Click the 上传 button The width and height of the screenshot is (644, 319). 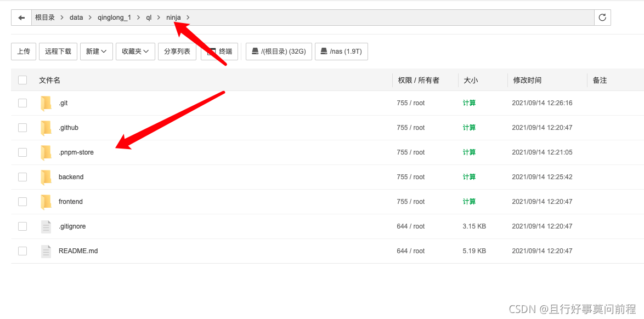[x=24, y=52]
